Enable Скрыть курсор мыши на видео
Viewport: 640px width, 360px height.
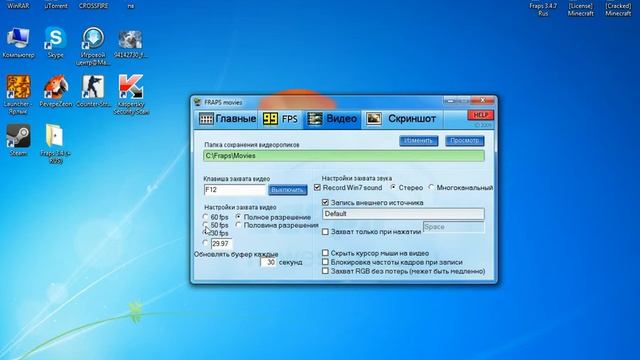(x=325, y=253)
